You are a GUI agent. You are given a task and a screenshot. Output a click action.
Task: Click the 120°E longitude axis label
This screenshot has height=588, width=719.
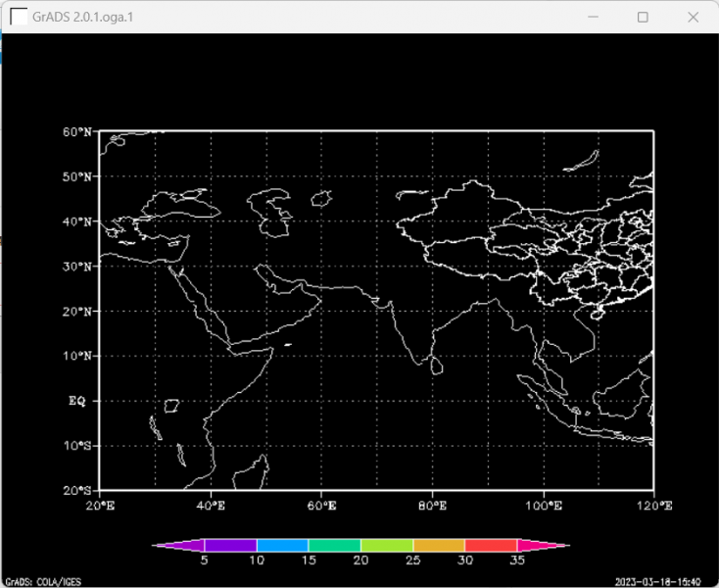(x=653, y=506)
